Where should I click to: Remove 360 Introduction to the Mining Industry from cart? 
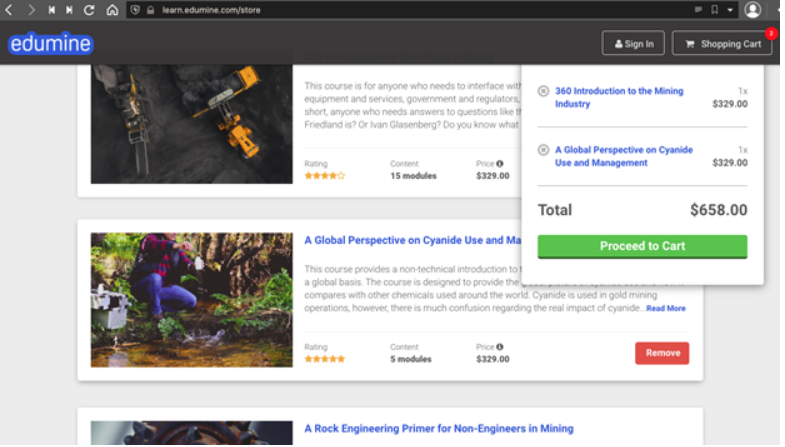pyautogui.click(x=543, y=91)
